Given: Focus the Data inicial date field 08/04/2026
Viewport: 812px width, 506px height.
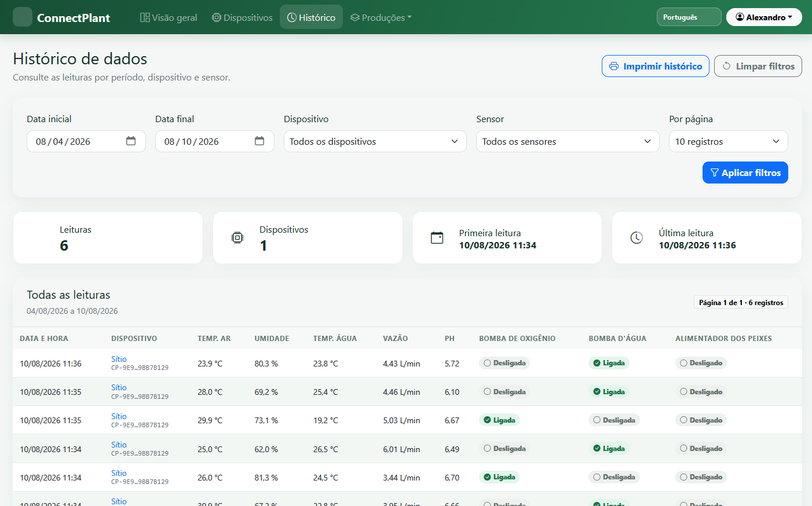Looking at the screenshot, I should pos(86,141).
